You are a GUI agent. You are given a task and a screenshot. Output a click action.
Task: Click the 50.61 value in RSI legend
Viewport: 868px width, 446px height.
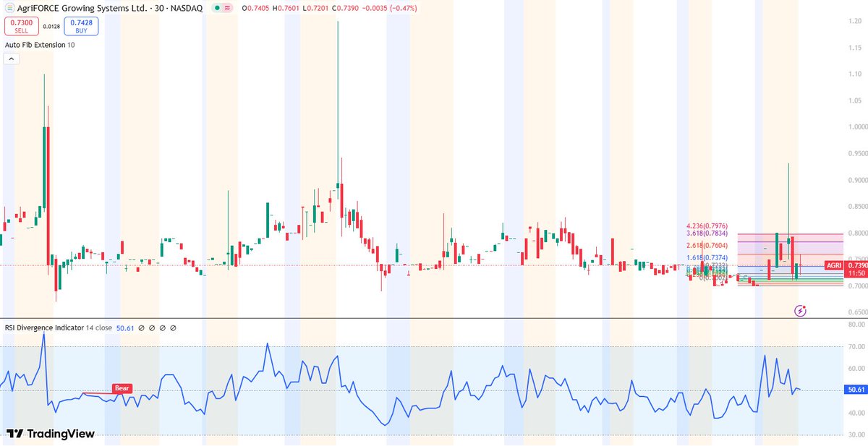pos(126,327)
